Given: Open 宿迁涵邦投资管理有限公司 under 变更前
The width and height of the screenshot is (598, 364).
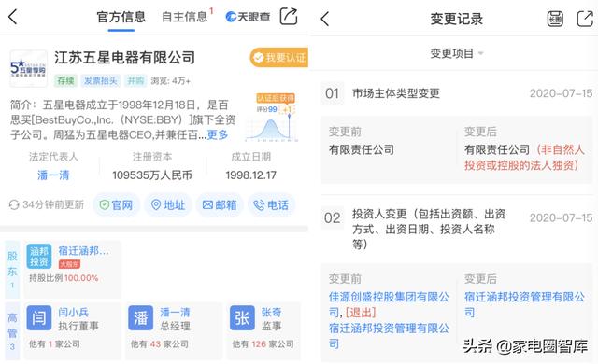Looking at the screenshot, I should (389, 336).
